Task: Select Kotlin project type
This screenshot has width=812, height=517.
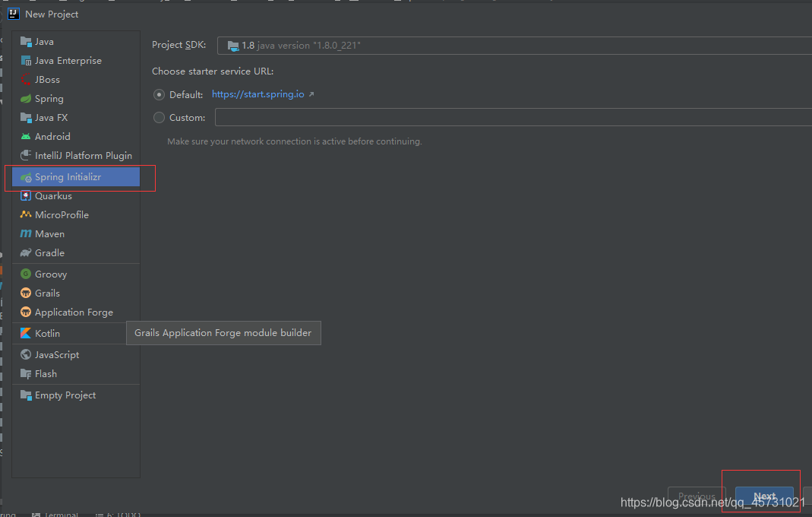Action: click(76, 334)
